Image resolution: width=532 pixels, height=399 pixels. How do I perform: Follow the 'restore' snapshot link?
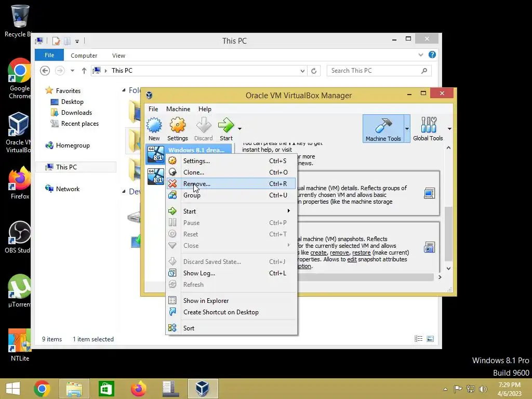click(362, 253)
